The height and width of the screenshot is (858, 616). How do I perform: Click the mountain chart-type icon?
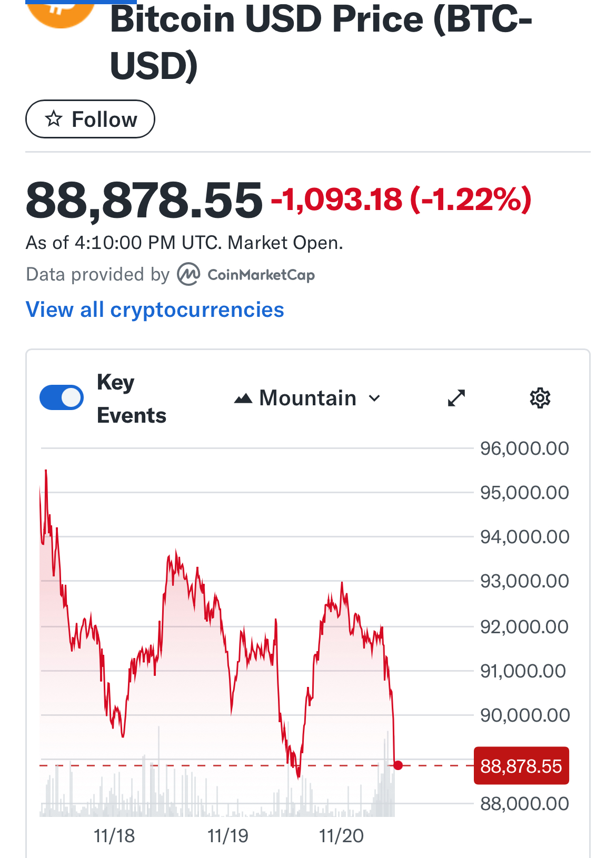(x=243, y=398)
